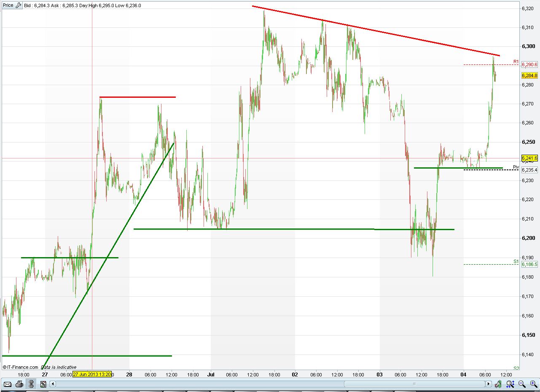Open the chart list document icon

coord(43,384)
